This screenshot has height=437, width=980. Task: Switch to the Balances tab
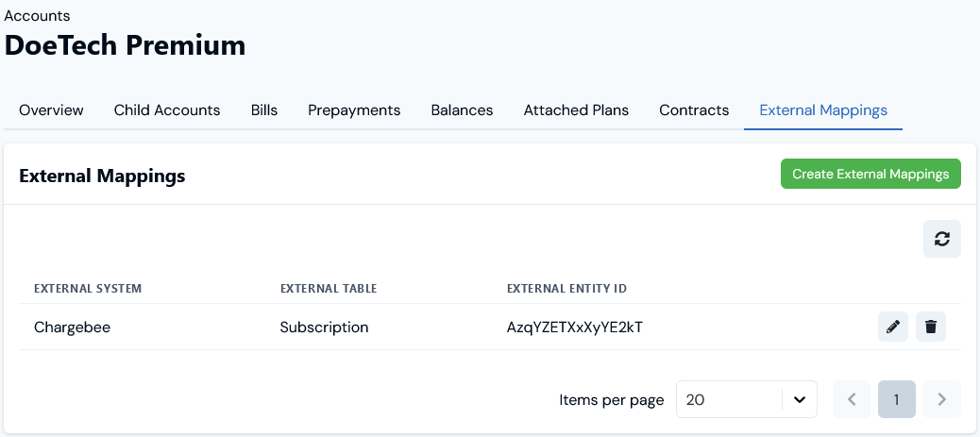[x=462, y=110]
